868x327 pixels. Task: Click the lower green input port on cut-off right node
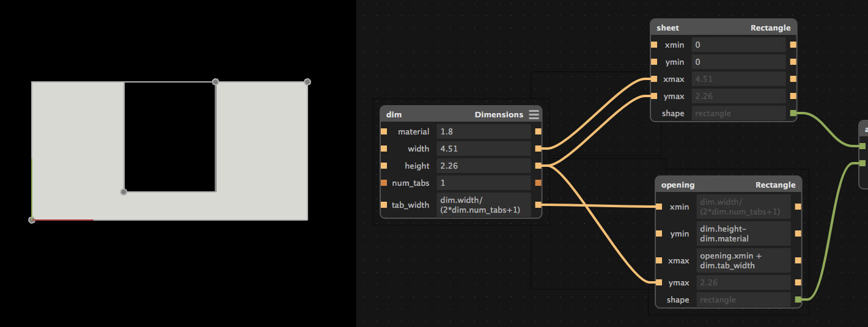coord(862,163)
